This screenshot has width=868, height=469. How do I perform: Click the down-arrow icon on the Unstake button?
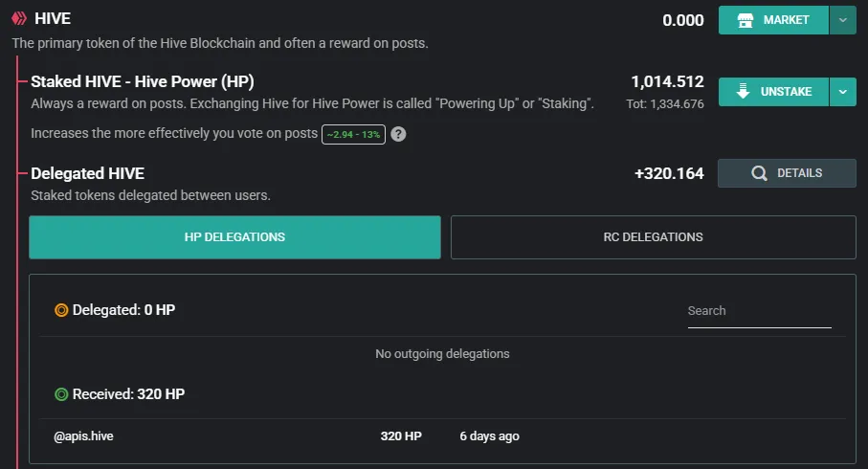click(x=743, y=91)
